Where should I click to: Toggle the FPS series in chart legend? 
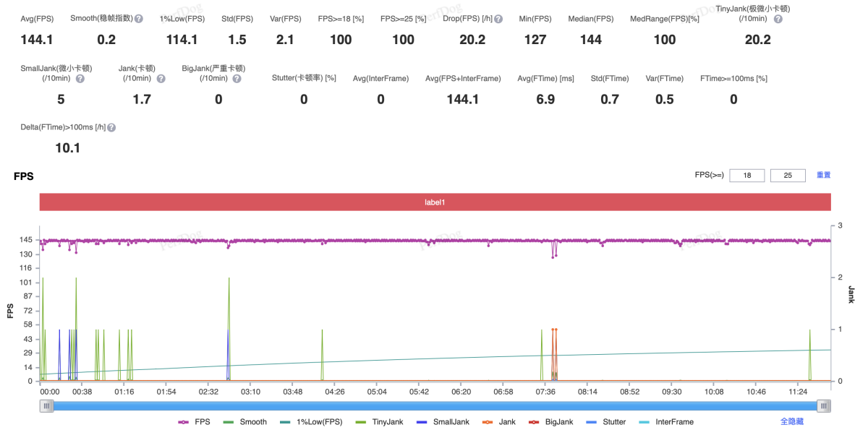197,422
